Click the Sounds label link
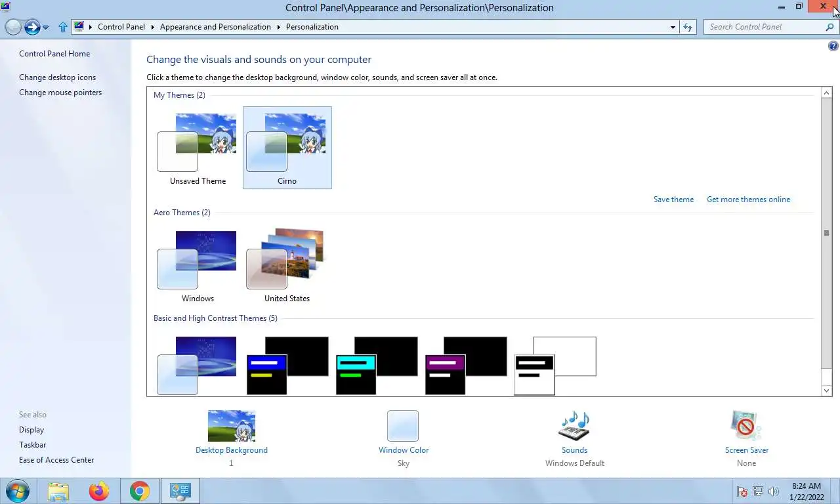Image resolution: width=840 pixels, height=504 pixels. [574, 450]
